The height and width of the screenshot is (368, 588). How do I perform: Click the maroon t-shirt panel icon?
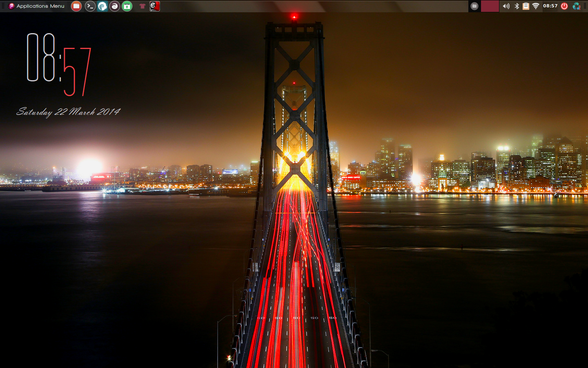[x=143, y=6]
